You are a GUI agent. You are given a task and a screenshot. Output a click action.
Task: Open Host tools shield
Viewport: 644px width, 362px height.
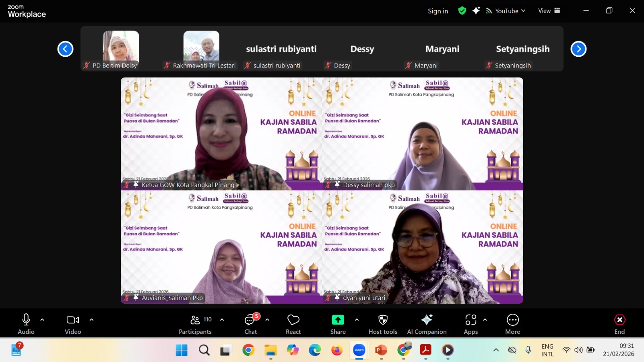click(383, 324)
